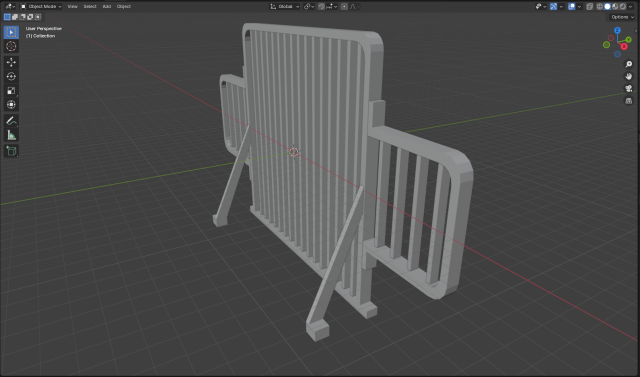Open the Add menu

click(107, 6)
